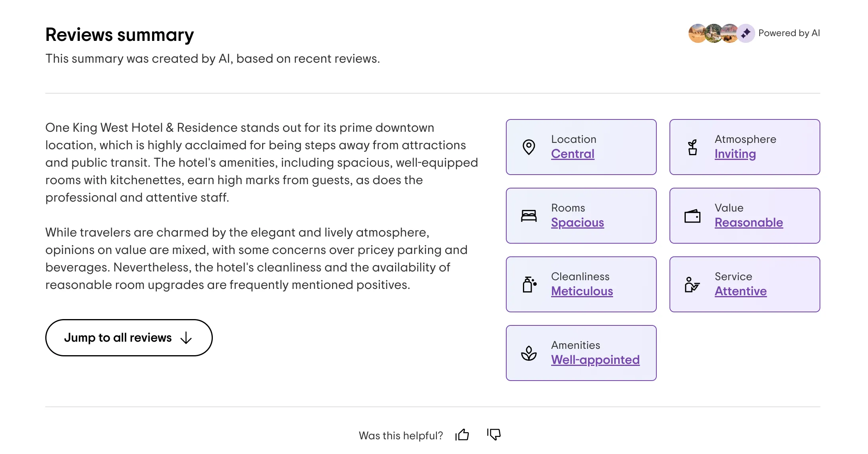
Task: Open the Inviting atmosphere link
Action: 735,154
